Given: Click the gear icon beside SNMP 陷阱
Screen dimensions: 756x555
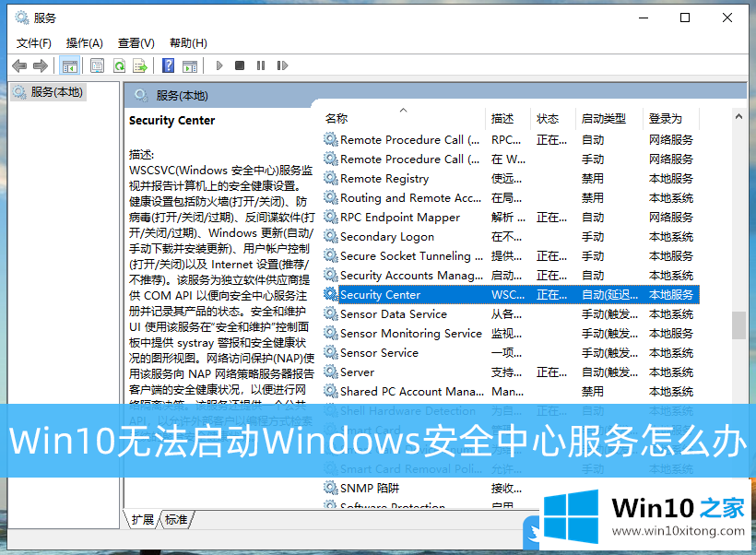Looking at the screenshot, I should (x=330, y=488).
